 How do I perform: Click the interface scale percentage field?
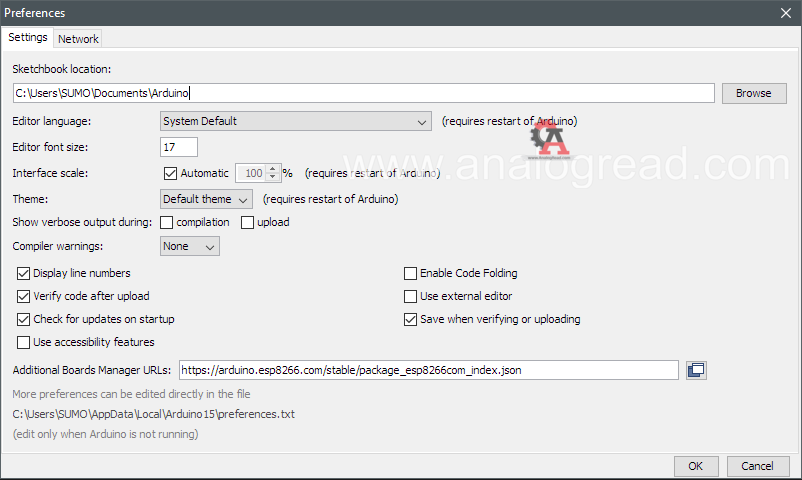point(252,173)
